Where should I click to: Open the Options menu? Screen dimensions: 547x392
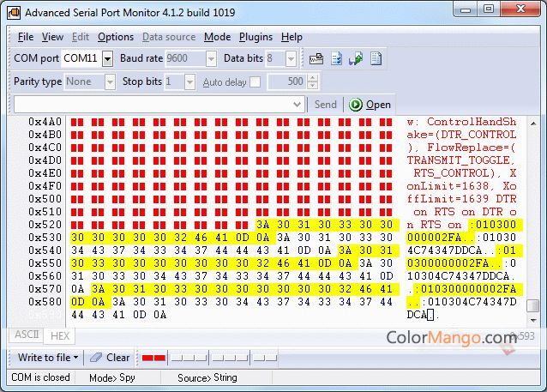(116, 37)
